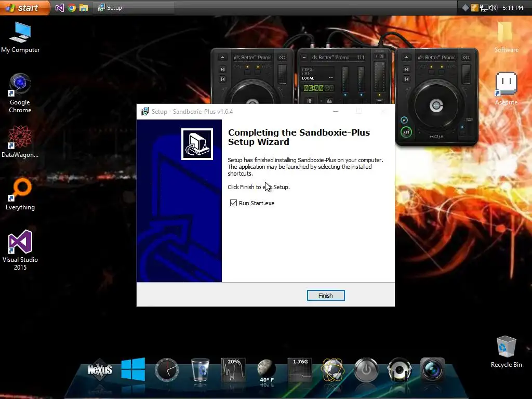Viewport: 532px width, 399px height.
Task: Click Finish in the Sandboxie-Plus setup wizard
Action: click(325, 295)
